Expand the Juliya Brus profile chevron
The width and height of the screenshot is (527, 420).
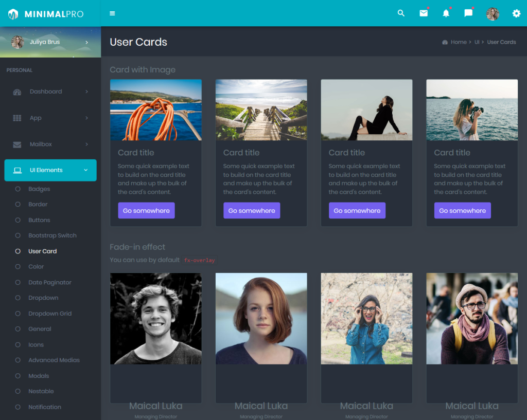[86, 42]
